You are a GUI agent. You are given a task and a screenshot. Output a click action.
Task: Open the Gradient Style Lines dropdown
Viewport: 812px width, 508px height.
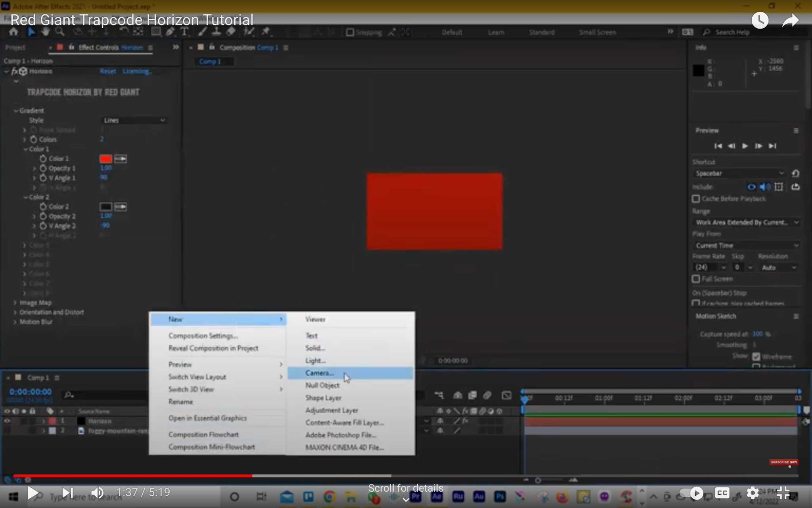(x=134, y=120)
